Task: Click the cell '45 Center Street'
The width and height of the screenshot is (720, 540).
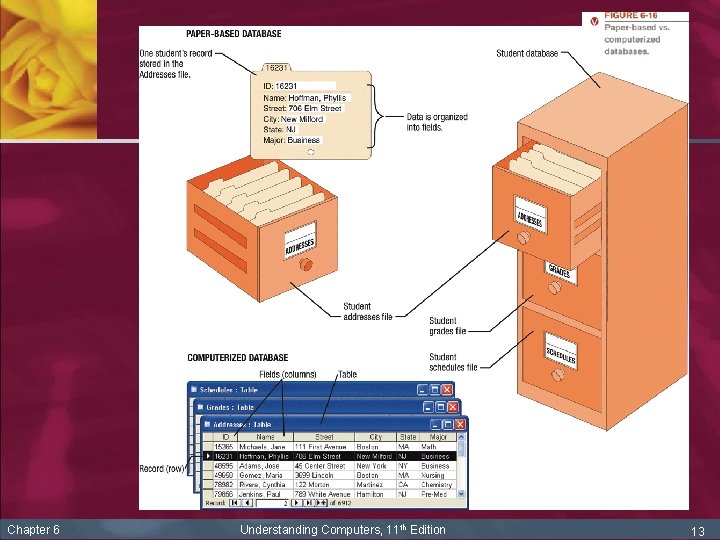Action: click(x=324, y=466)
